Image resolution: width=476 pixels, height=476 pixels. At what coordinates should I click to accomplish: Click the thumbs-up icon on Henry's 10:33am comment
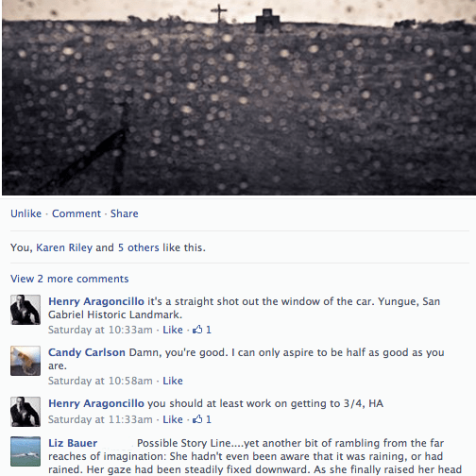pos(197,330)
